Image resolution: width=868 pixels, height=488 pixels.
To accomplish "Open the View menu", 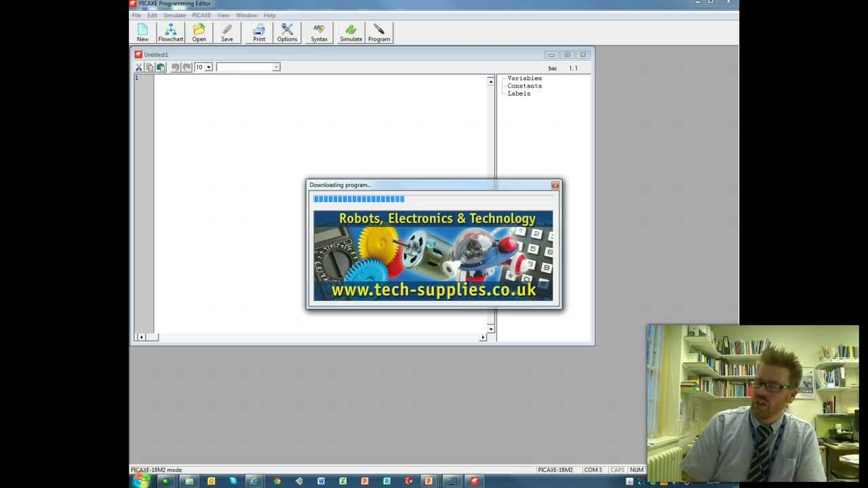I will click(223, 15).
